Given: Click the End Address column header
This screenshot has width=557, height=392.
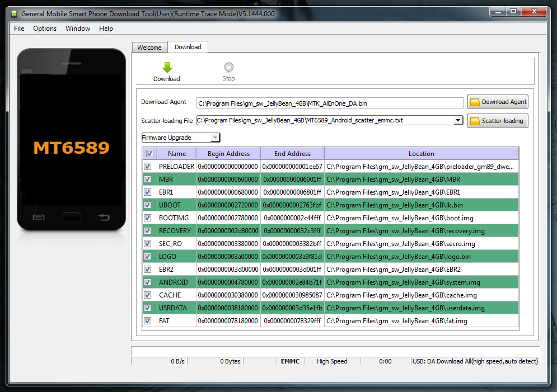Looking at the screenshot, I should point(292,154).
